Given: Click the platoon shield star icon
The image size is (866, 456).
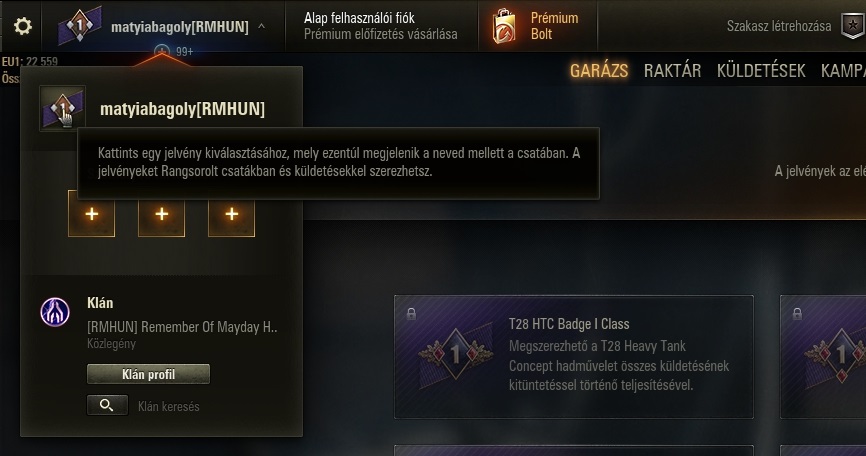Looking at the screenshot, I should coord(853,25).
